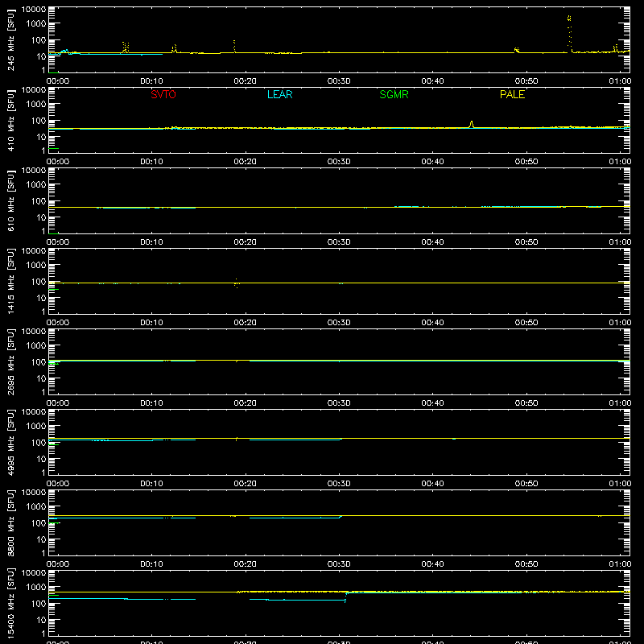Click the yellow dotted spike in 1415 MHz panel

[237, 283]
